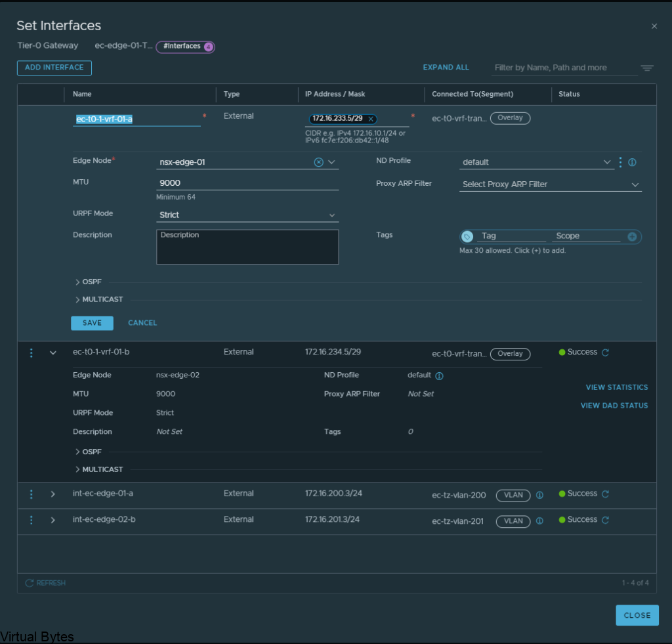Screen dimensions: 672x644
Task: Click the Add Interface button
Action: [x=54, y=68]
